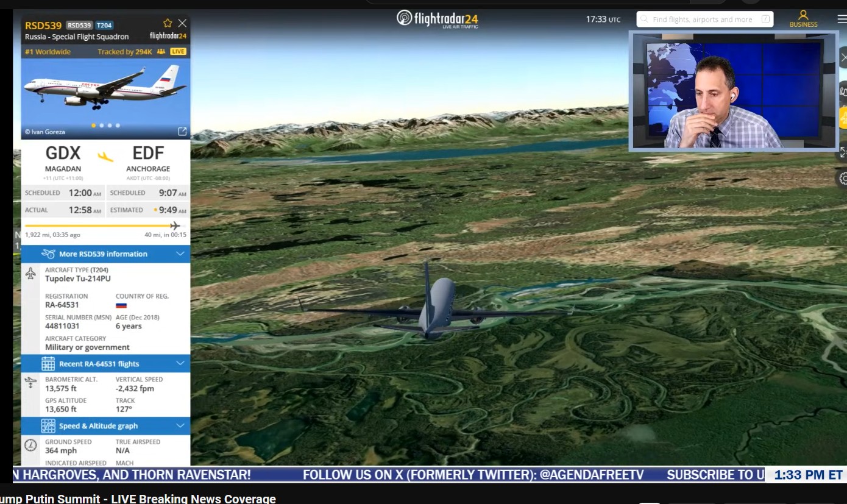Screen dimensions: 847x504
Task: Exit 3D view with the right-edge X button
Action: click(843, 58)
